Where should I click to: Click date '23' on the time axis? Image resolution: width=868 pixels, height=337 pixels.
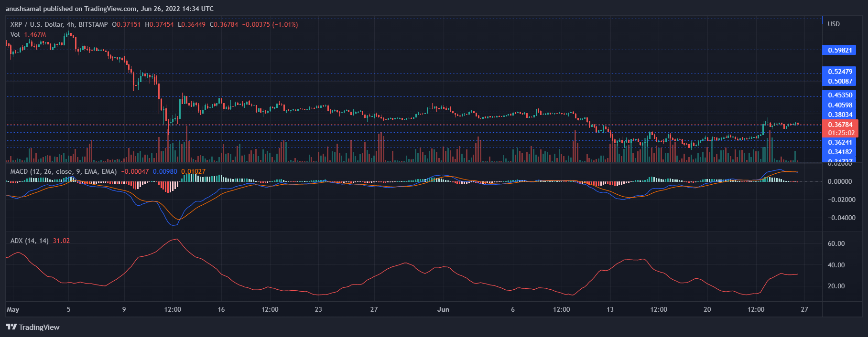pyautogui.click(x=318, y=309)
